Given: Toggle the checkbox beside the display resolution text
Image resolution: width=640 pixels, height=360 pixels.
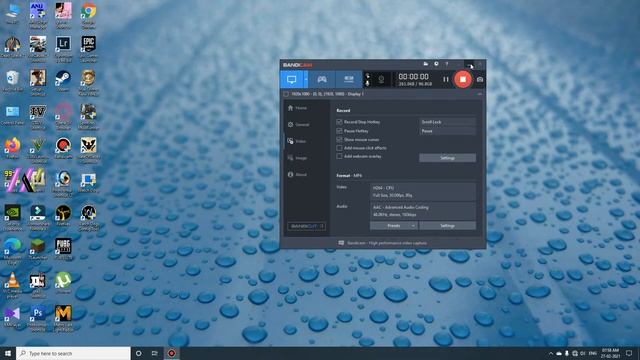Looking at the screenshot, I should (286, 94).
